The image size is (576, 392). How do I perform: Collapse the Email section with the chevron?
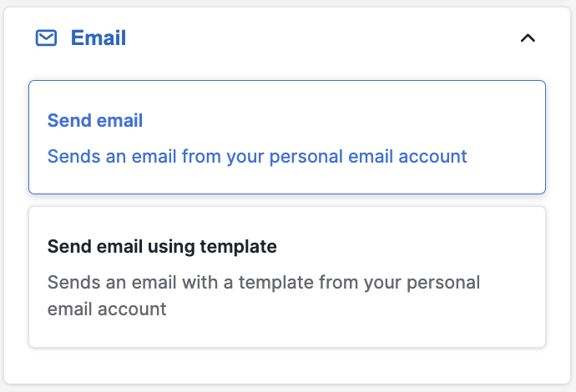tap(528, 38)
